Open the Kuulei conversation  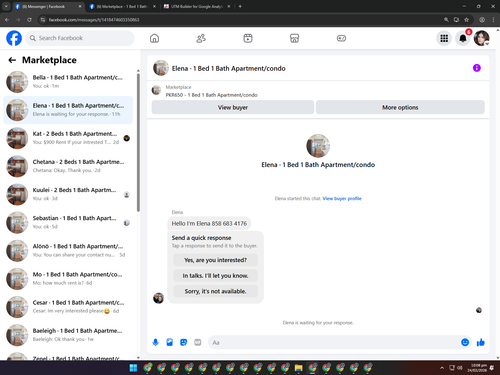tap(68, 194)
